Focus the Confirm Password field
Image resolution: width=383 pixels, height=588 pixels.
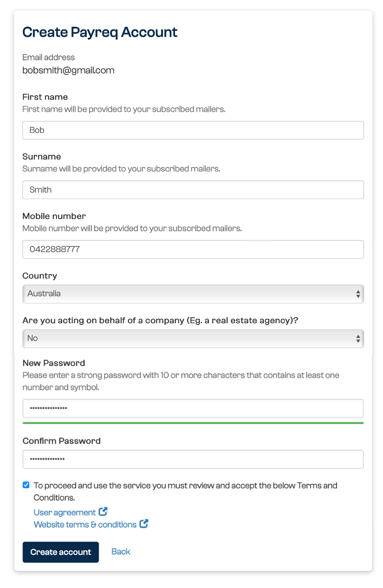(x=193, y=459)
